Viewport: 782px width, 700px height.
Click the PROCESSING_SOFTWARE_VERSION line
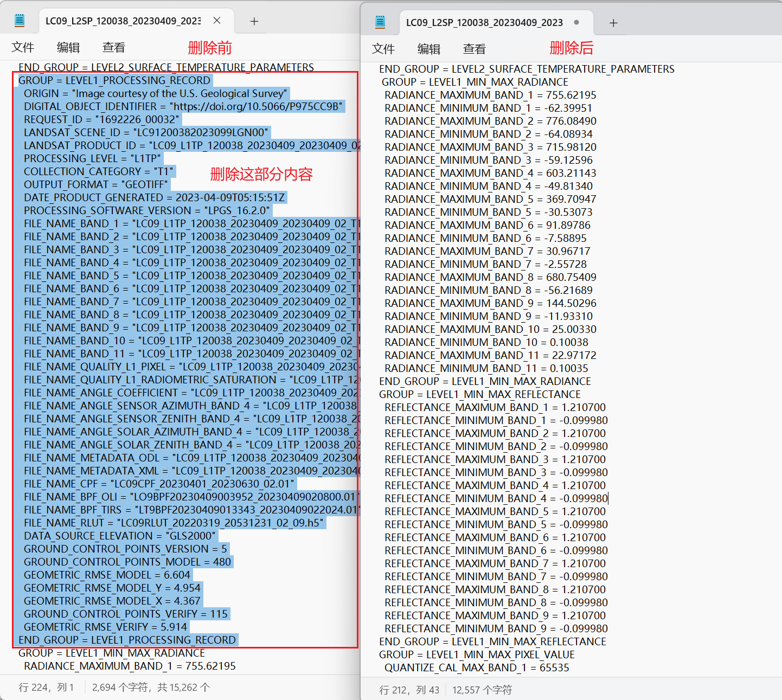147,210
